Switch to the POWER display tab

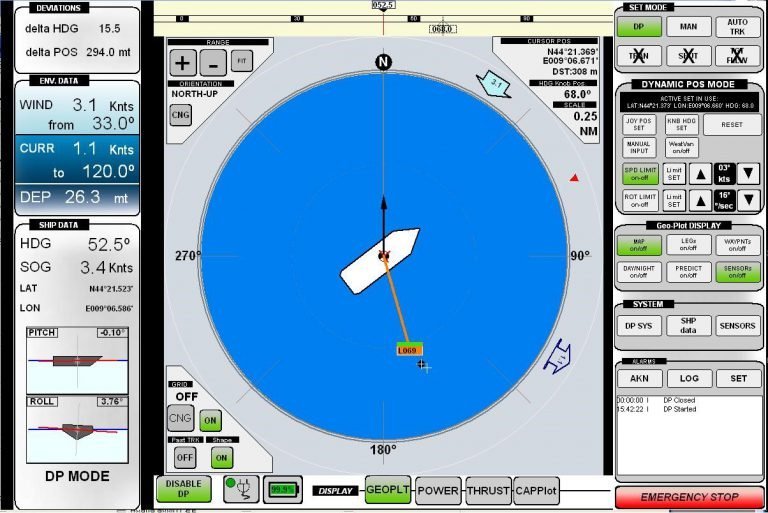[x=438, y=490]
